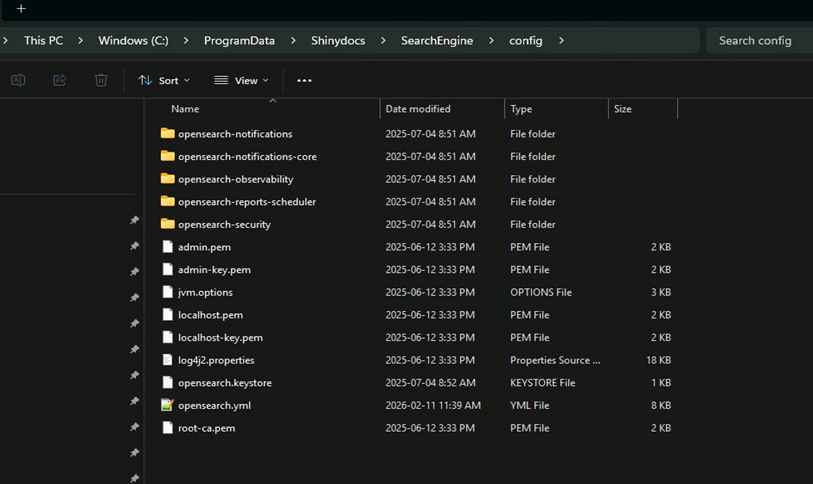The width and height of the screenshot is (813, 484).
Task: Sort by Size column header
Action: (x=623, y=109)
